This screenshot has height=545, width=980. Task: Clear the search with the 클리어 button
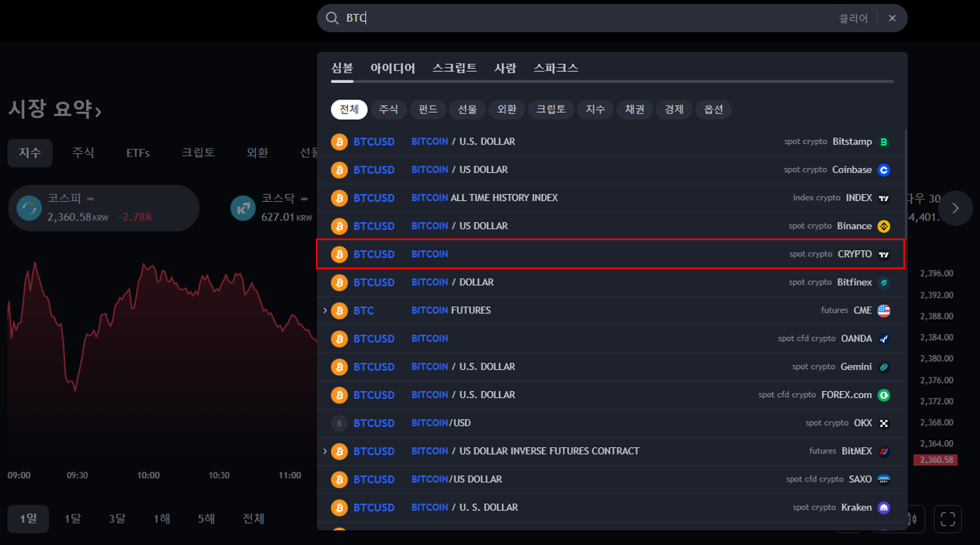pyautogui.click(x=853, y=18)
